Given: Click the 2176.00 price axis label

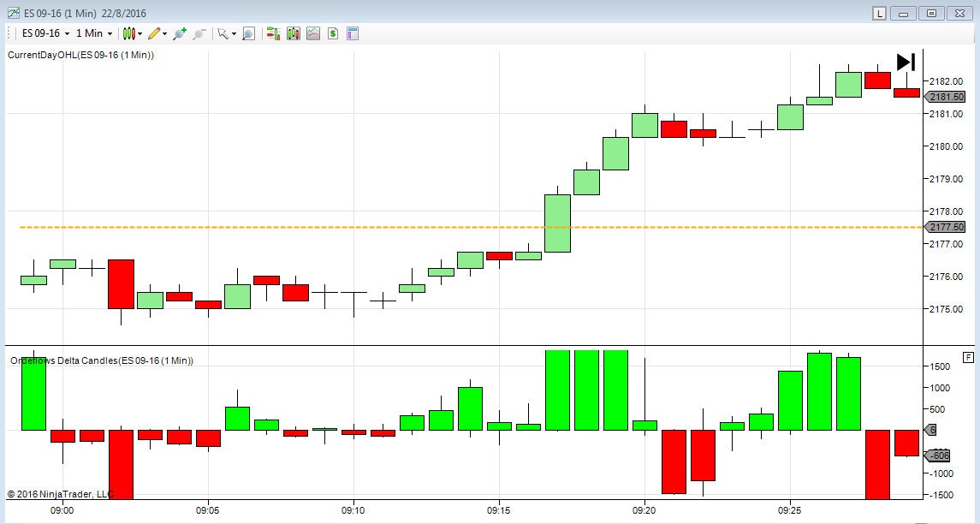Looking at the screenshot, I should pyautogui.click(x=947, y=277).
